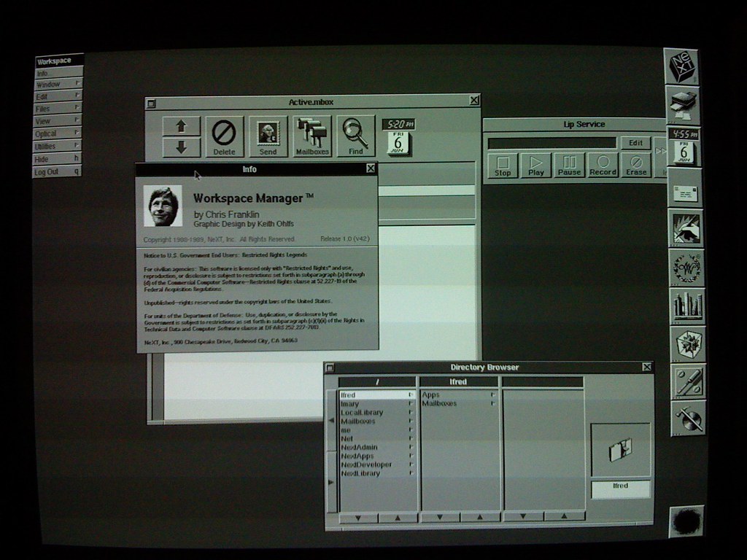The width and height of the screenshot is (747, 560).
Task: Open the Utilities submenu
Action: pyautogui.click(x=58, y=147)
